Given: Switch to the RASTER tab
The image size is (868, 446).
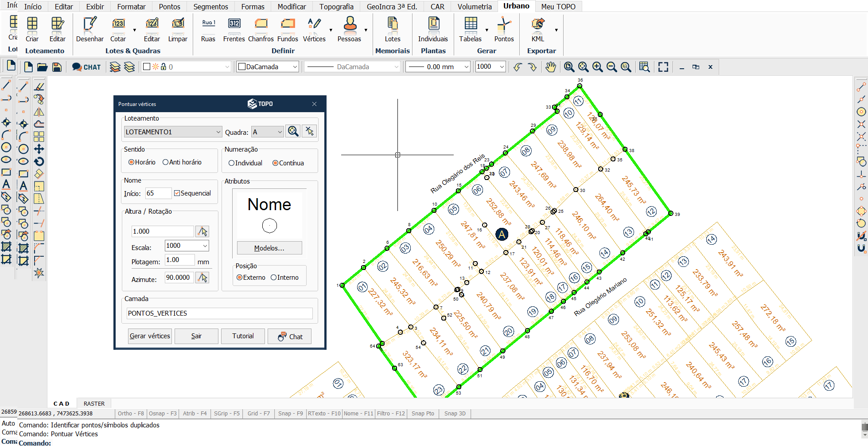Looking at the screenshot, I should (x=94, y=403).
